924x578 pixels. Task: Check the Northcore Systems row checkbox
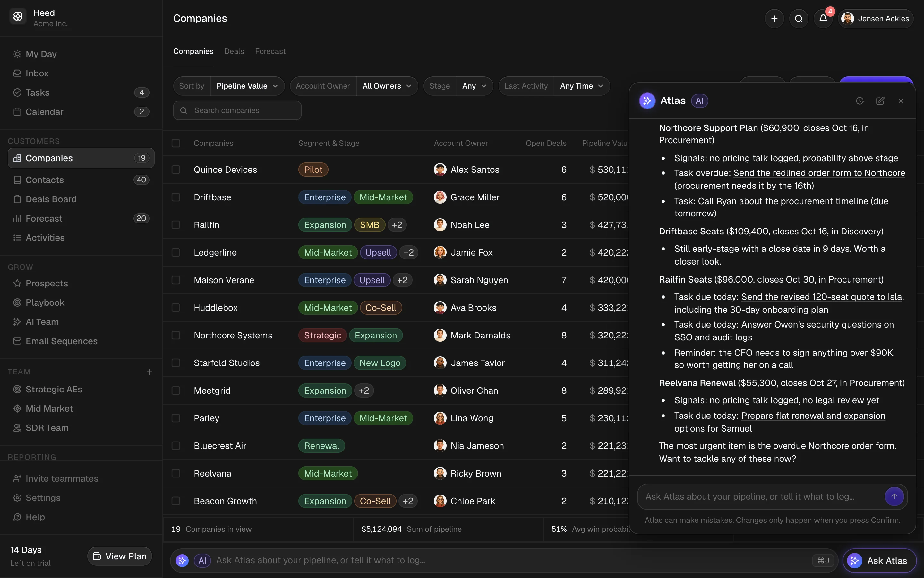pyautogui.click(x=175, y=335)
